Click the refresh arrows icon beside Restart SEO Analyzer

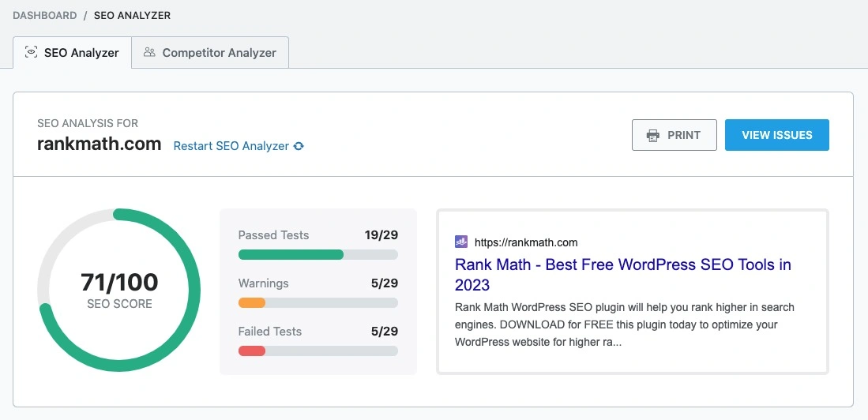[x=299, y=146]
